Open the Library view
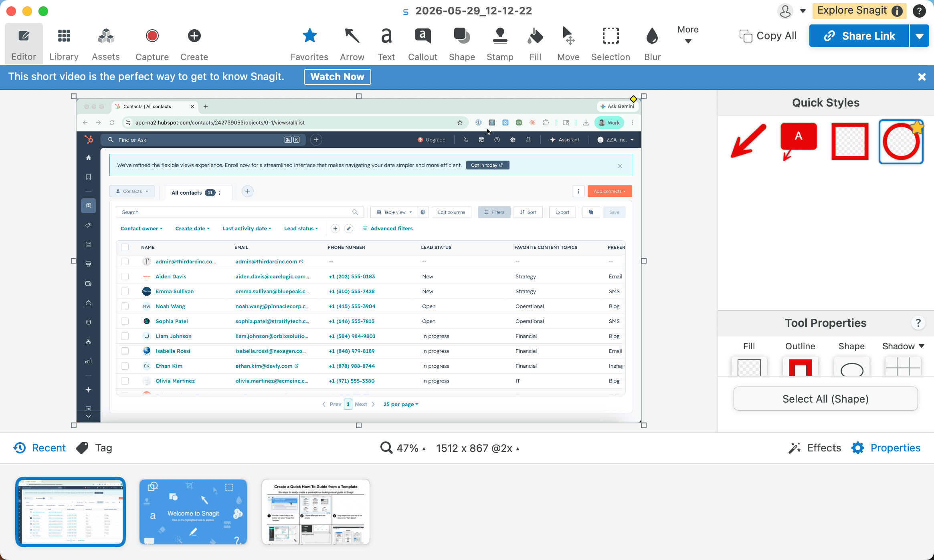This screenshot has width=934, height=560. [64, 44]
